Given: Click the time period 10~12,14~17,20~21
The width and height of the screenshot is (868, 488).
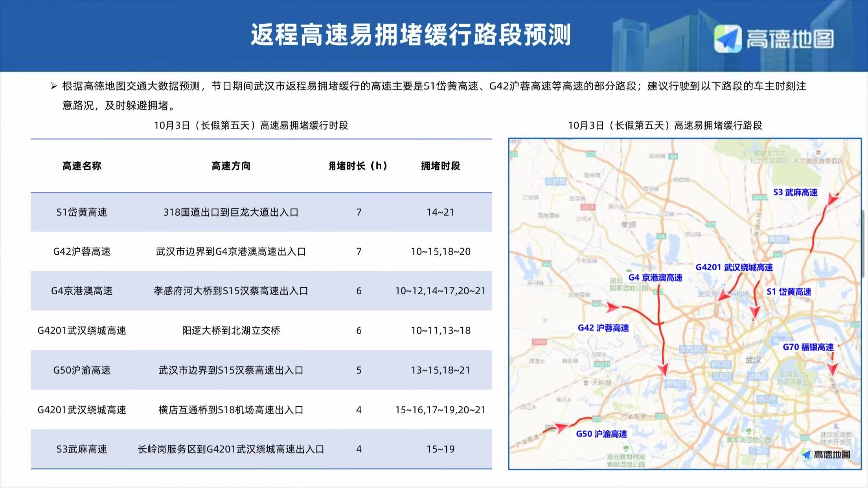Looking at the screenshot, I should 440,291.
